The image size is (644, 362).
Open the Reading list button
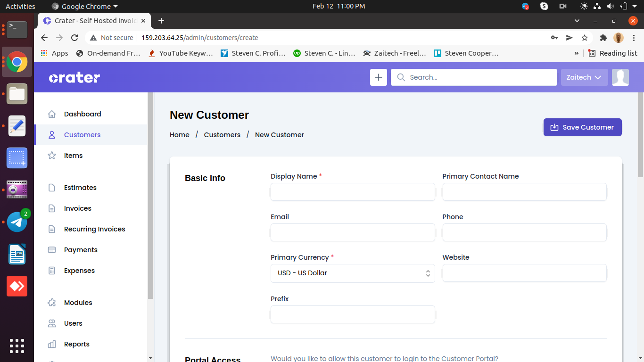point(612,53)
